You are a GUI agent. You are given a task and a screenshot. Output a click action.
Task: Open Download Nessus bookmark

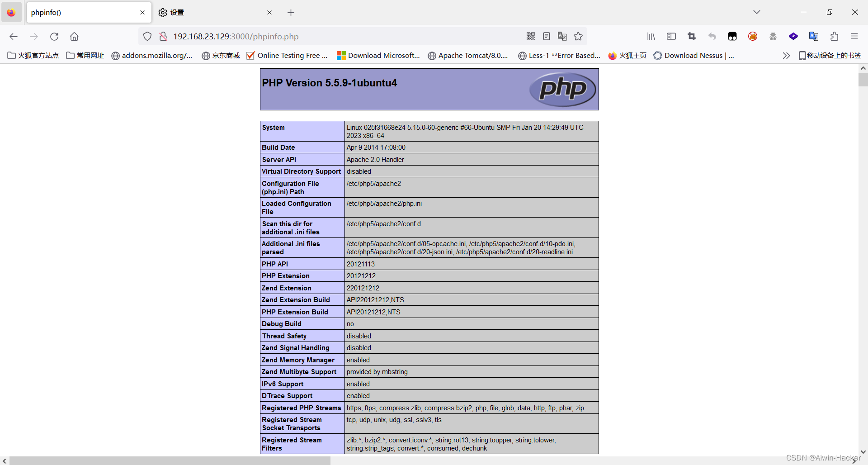[x=694, y=56]
